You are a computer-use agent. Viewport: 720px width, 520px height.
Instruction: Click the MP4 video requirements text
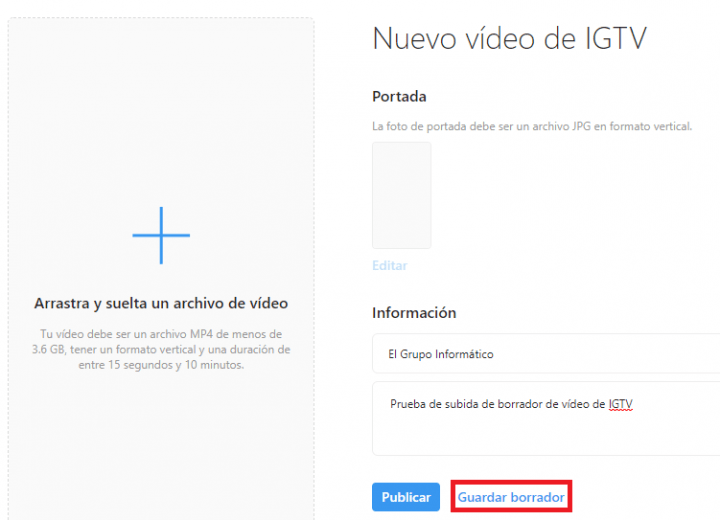tap(161, 349)
